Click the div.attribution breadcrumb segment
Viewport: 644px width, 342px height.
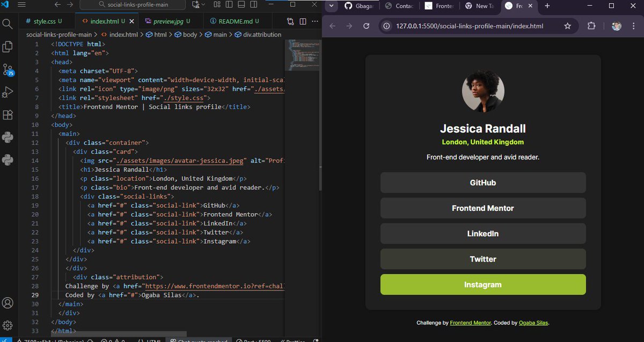pos(258,34)
